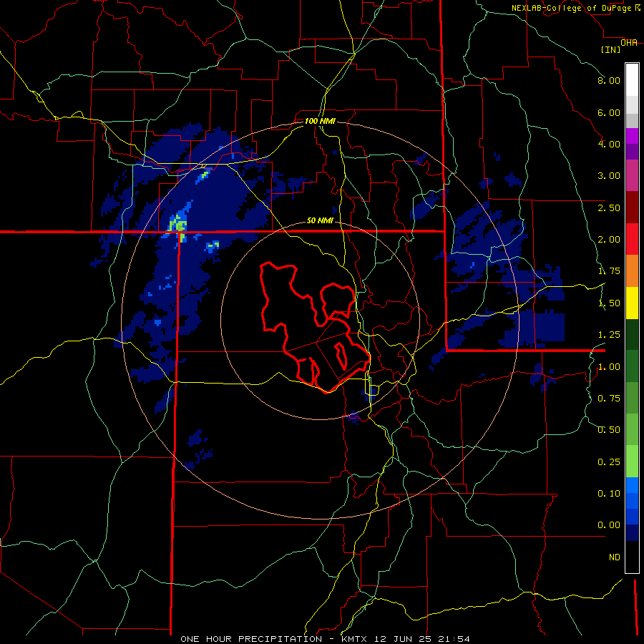Pick the white swatch at legend top
The height and width of the screenshot is (644, 644).
click(632, 79)
